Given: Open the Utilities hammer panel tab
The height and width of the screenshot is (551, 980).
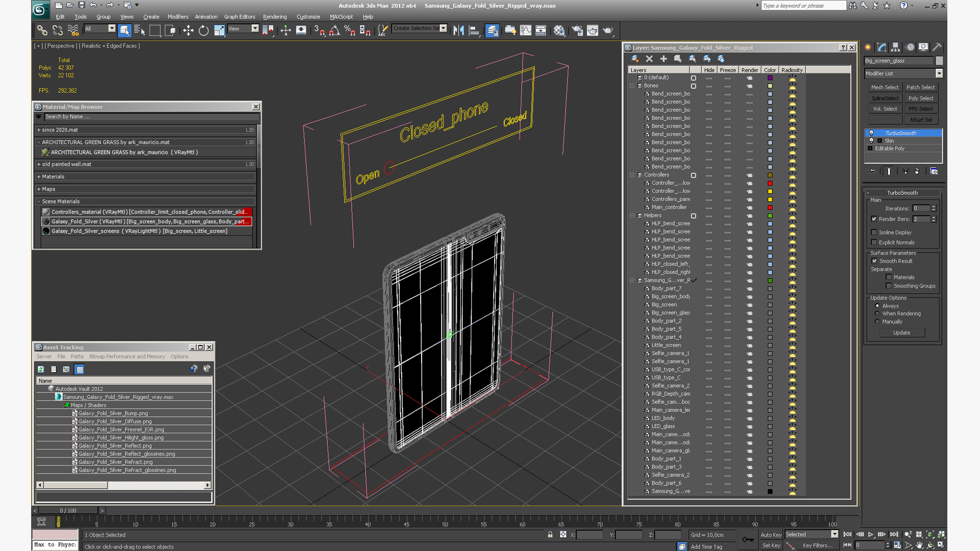Looking at the screenshot, I should point(937,47).
